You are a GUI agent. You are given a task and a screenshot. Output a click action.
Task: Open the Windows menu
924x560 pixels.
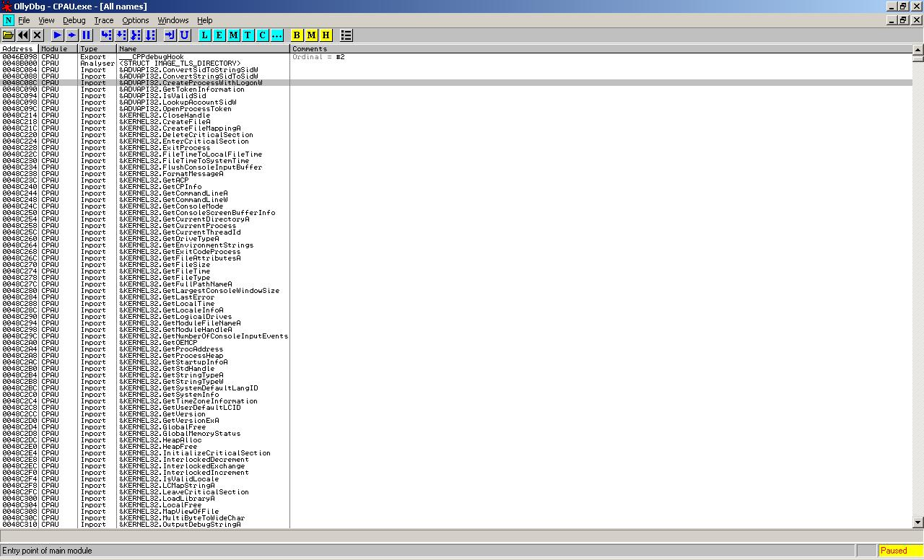coord(173,20)
